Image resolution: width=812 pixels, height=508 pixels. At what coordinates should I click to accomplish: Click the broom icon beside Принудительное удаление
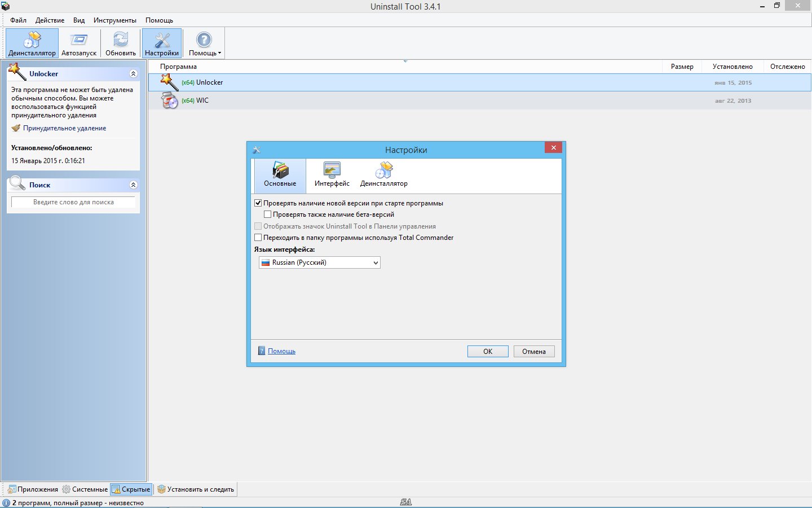point(16,128)
